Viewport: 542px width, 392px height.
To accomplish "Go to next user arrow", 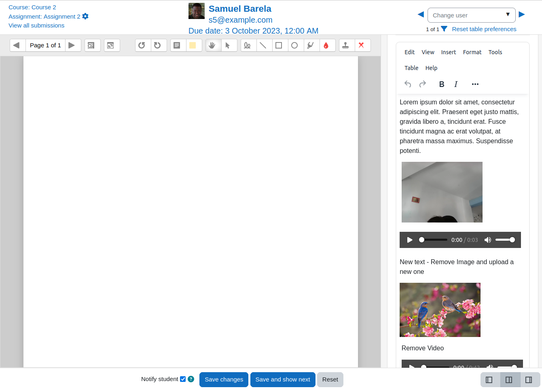I will pyautogui.click(x=522, y=15).
